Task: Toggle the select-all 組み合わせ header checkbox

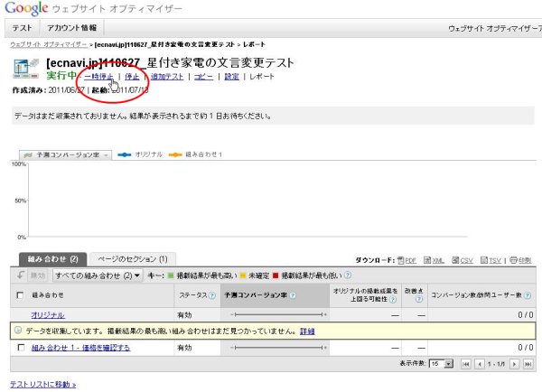Action: coord(21,295)
